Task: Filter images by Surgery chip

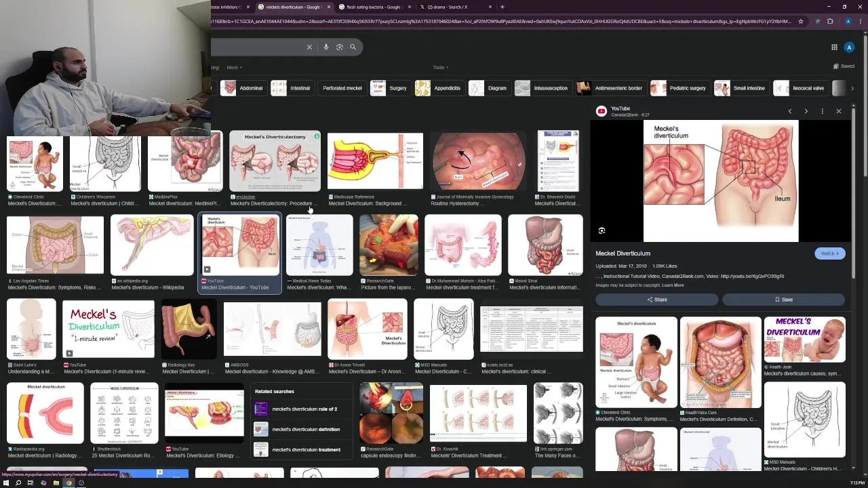Action: point(390,88)
